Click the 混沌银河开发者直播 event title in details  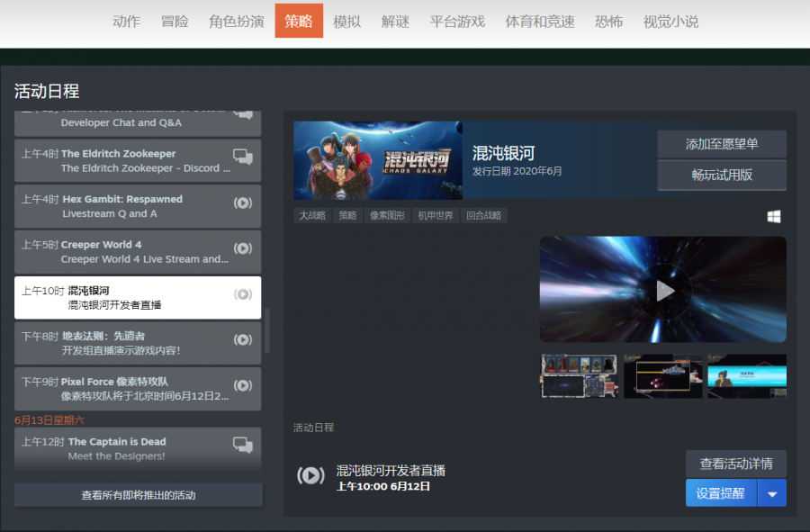391,471
